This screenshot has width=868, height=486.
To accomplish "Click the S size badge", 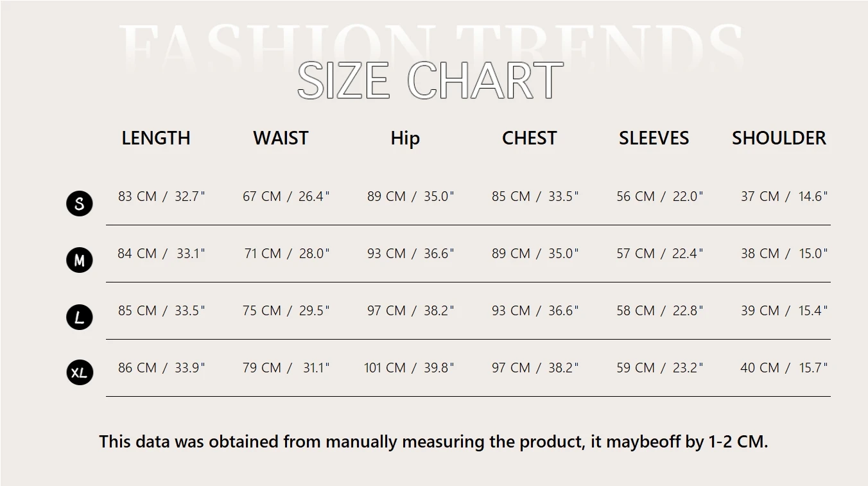I will click(80, 204).
